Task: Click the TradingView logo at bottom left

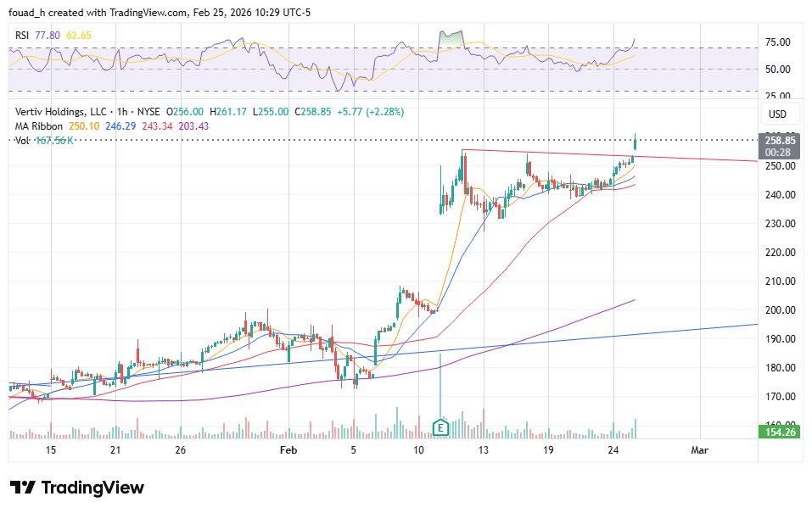Action: [x=75, y=488]
